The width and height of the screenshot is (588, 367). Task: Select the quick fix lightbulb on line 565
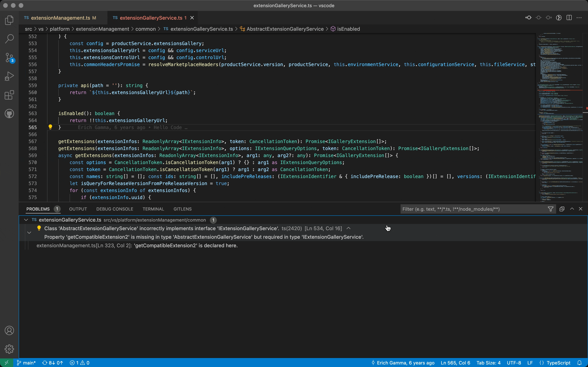[x=51, y=127]
